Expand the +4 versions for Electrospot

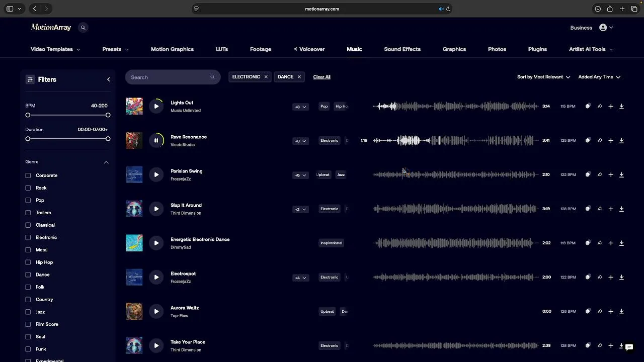pyautogui.click(x=300, y=278)
